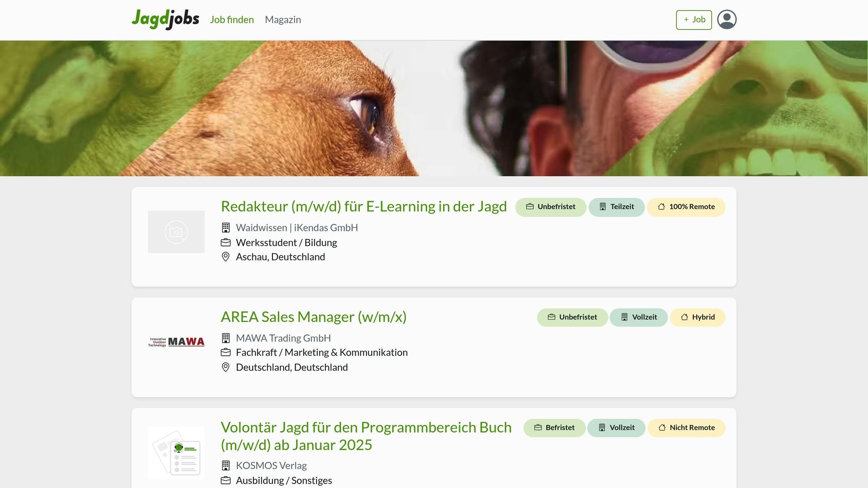Click the Hybrid tag on MAWA job
This screenshot has height=488, width=868.
click(x=697, y=317)
